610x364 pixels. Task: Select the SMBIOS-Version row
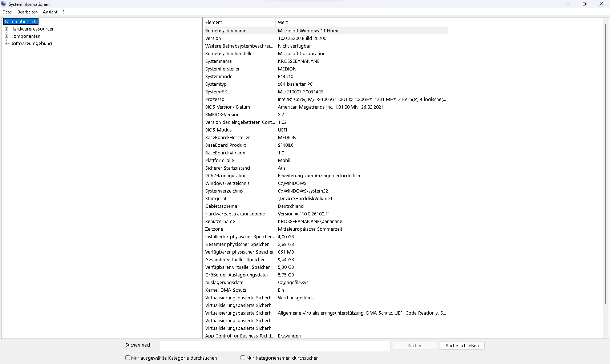click(x=326, y=115)
